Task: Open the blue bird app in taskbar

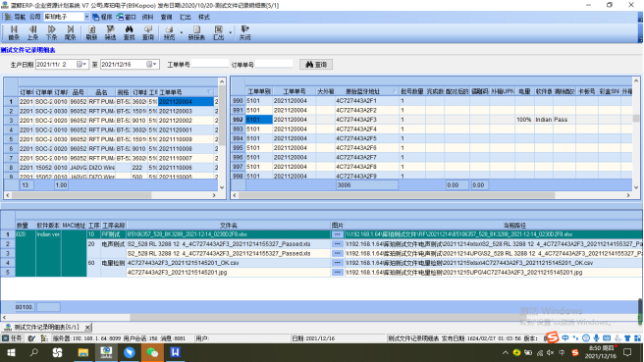Action: click(130, 352)
